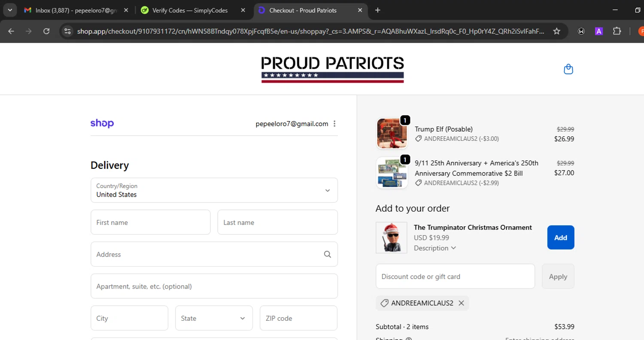Open account options next to pepeeloro7@gmail.com
644x340 pixels.
[334, 124]
